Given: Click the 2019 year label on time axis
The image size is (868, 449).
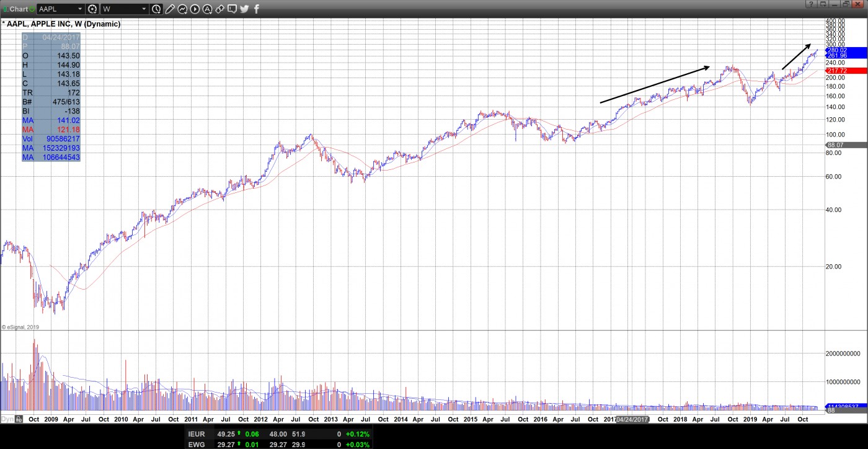Looking at the screenshot, I should tap(750, 419).
